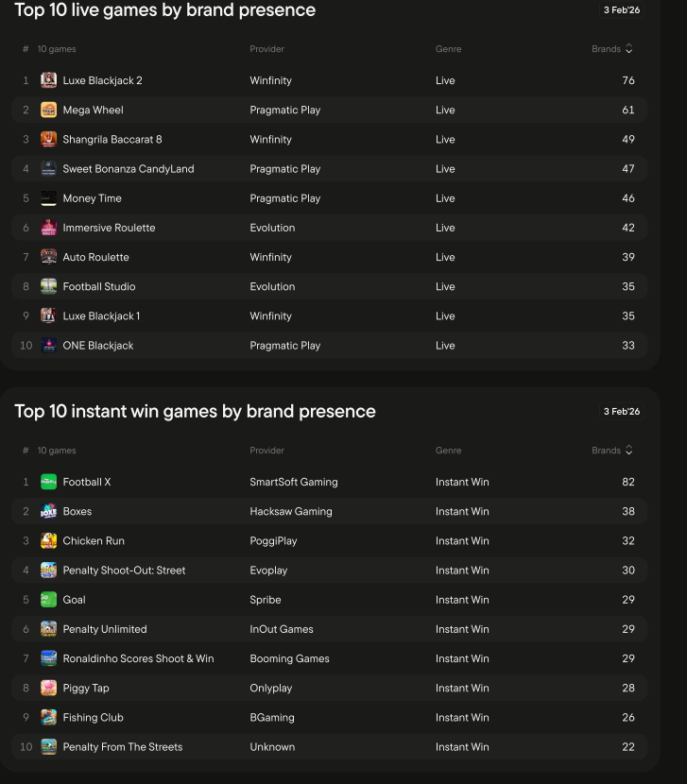Screen dimensions: 687x784
Task: Click the Luxe Blackjack 2 game icon
Action: click(48, 80)
